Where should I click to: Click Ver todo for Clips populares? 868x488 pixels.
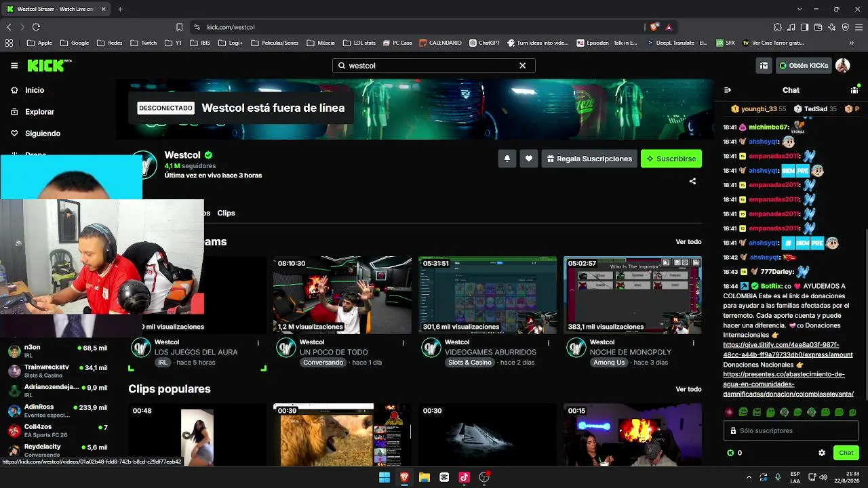688,389
